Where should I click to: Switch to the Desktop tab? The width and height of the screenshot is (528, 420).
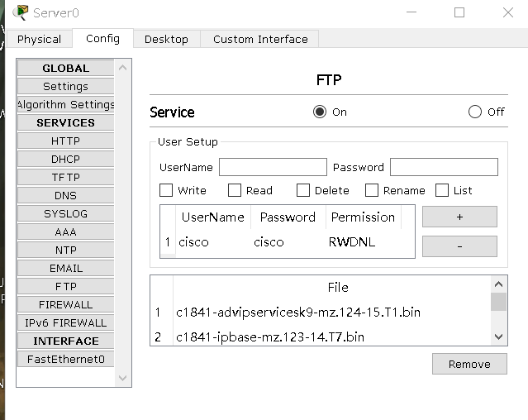click(166, 39)
